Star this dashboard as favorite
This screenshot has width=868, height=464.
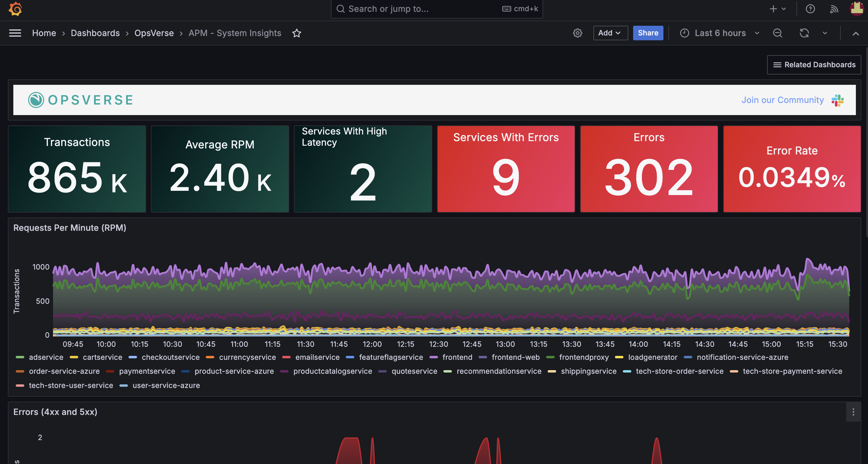click(x=296, y=33)
